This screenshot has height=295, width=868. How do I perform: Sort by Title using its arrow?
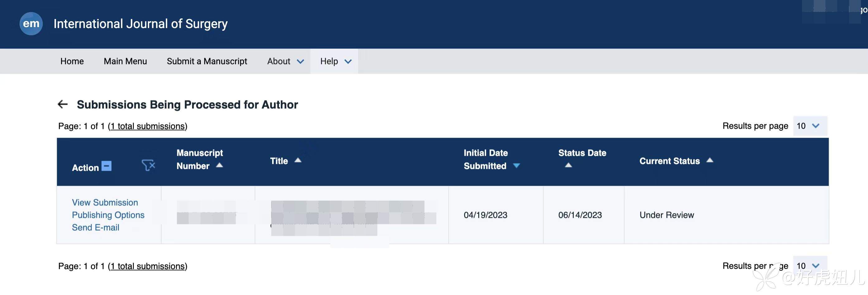pyautogui.click(x=298, y=160)
